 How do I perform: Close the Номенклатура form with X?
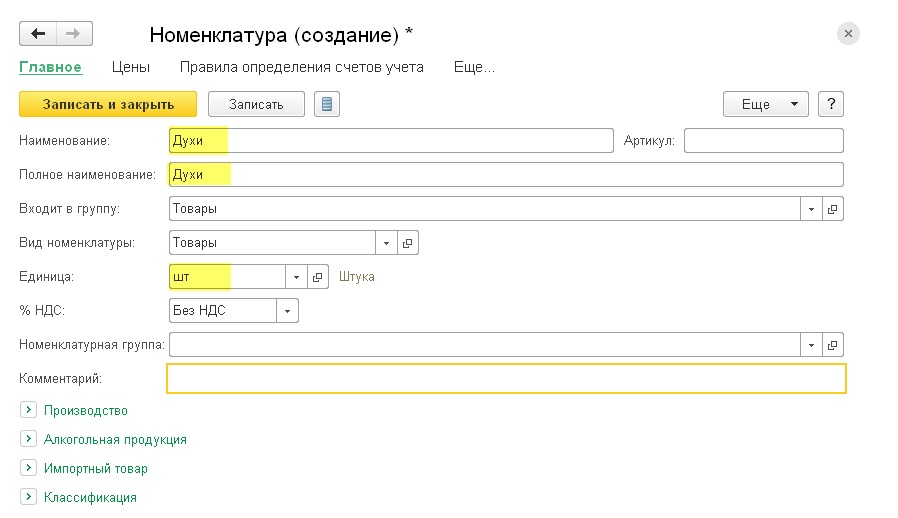click(x=848, y=34)
